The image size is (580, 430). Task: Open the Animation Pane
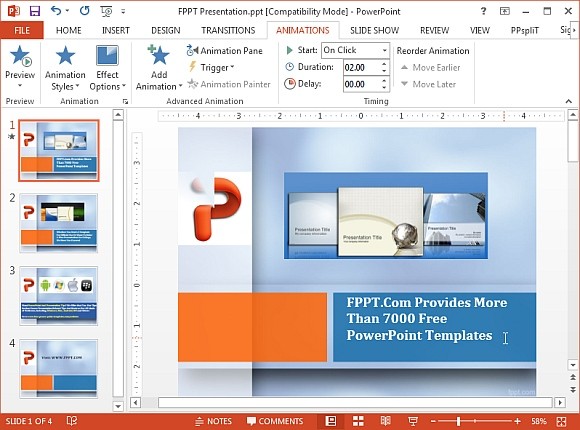point(225,51)
